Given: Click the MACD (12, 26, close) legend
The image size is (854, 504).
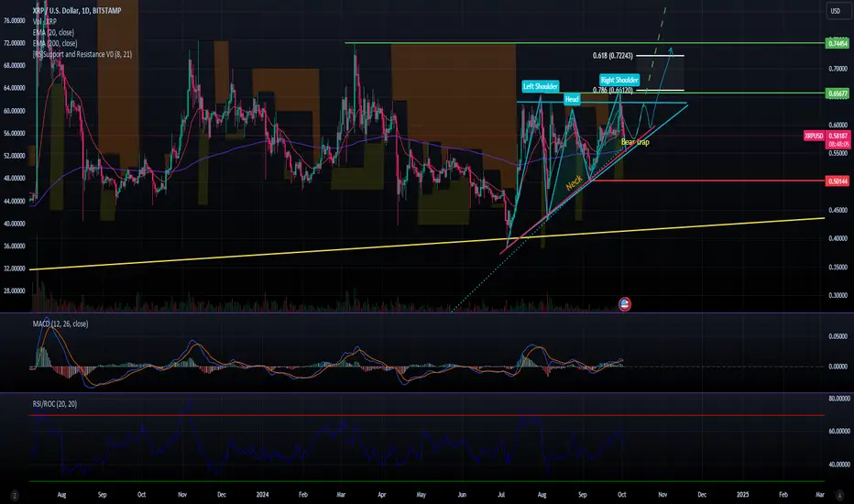Looking at the screenshot, I should click(60, 323).
